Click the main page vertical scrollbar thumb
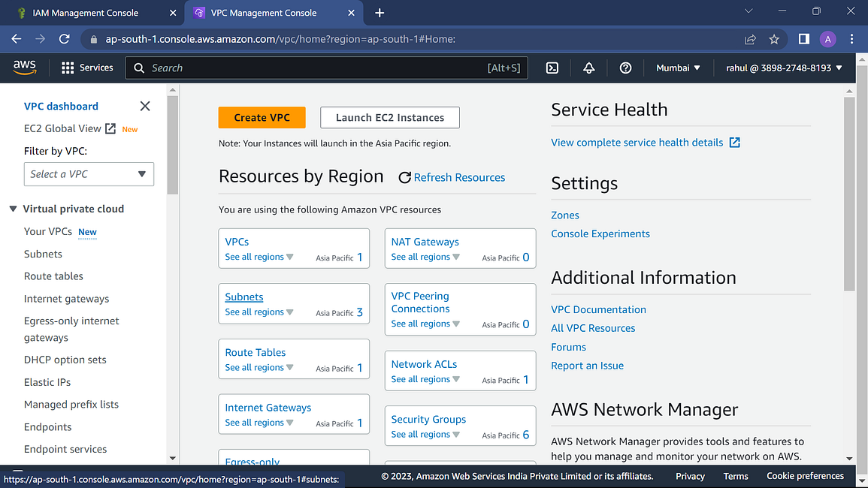This screenshot has height=488, width=868. coord(850,194)
